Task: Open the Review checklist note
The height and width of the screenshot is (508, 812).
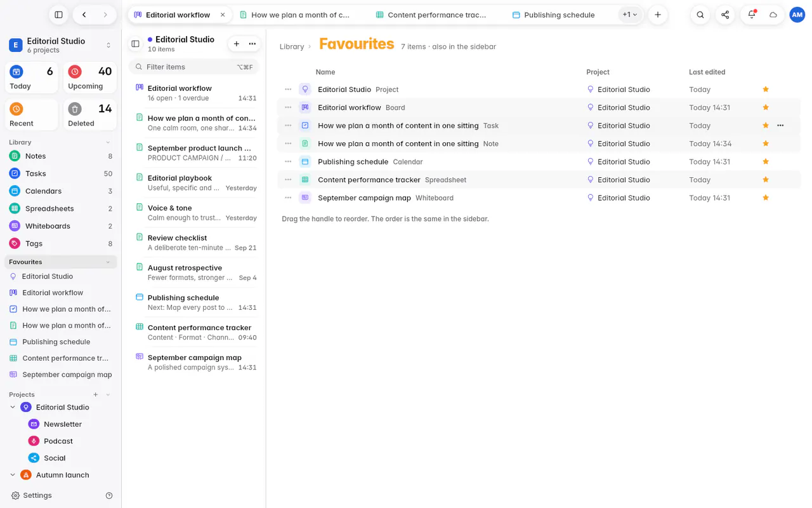Action: 195,242
